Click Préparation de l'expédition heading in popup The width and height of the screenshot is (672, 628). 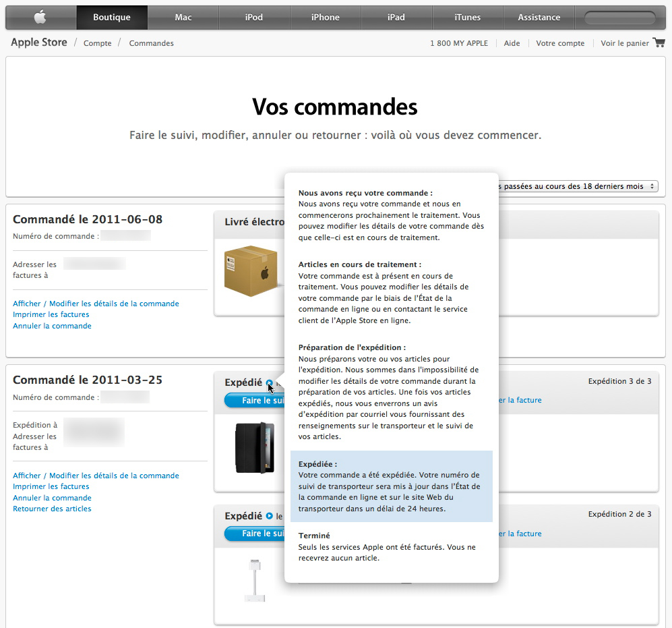point(352,347)
